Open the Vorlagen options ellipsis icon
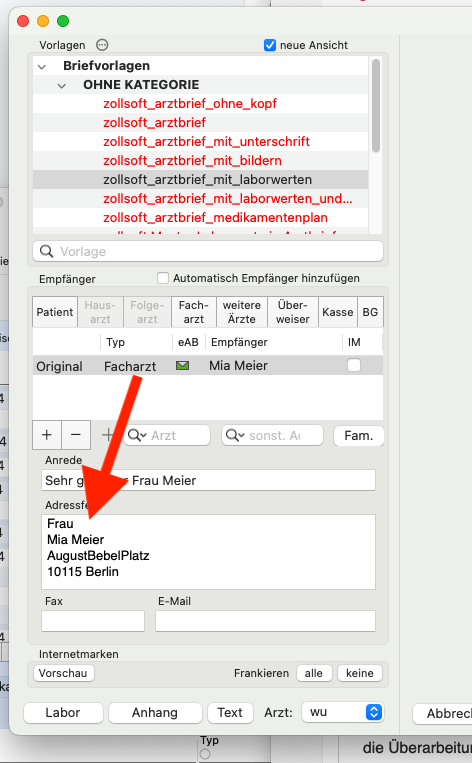 coord(102,45)
